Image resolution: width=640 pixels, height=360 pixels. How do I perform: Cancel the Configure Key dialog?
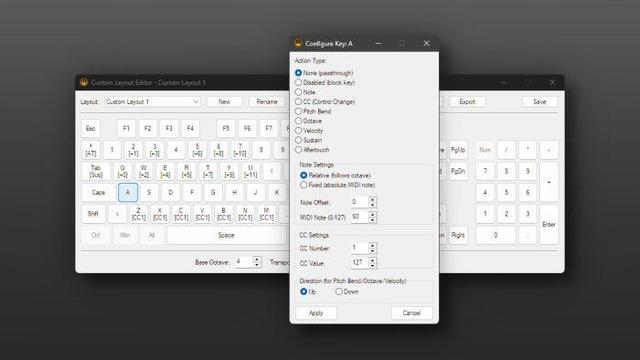411,313
